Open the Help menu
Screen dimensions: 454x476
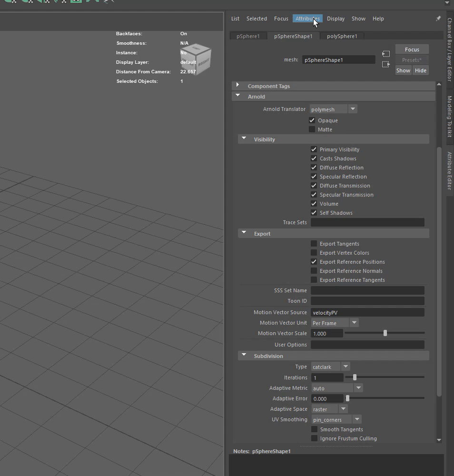tap(378, 19)
